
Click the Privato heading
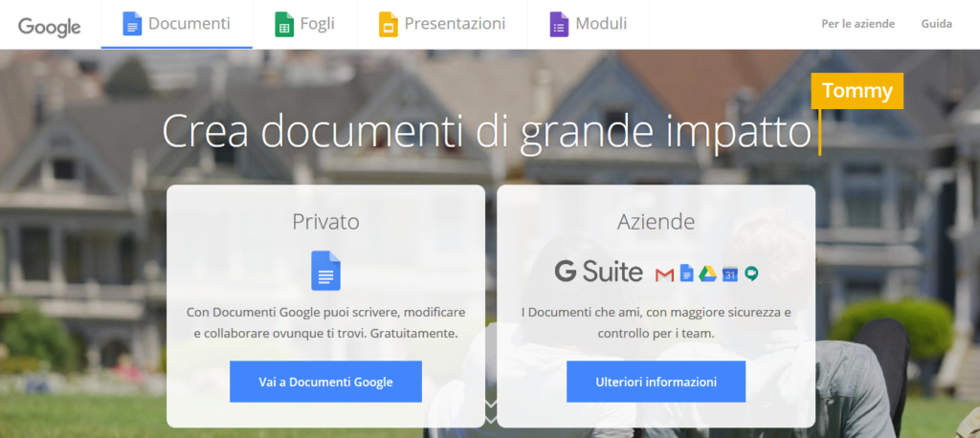pyautogui.click(x=325, y=222)
